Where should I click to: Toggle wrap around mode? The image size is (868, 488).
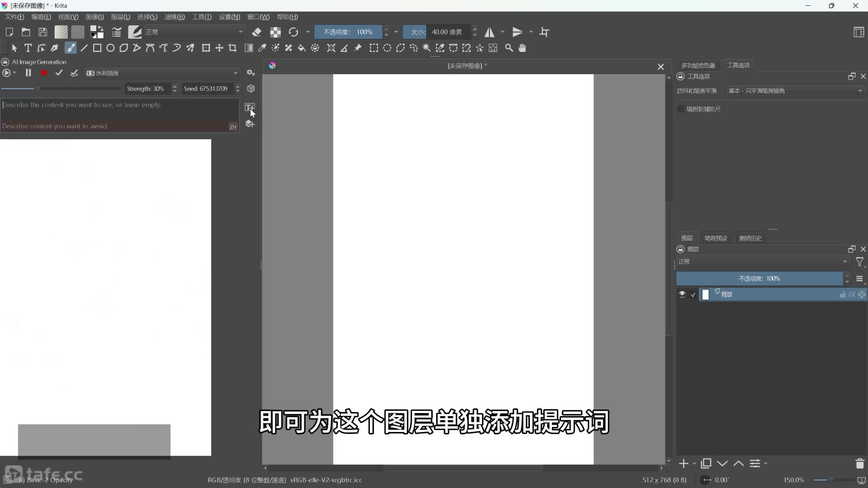[x=544, y=32]
